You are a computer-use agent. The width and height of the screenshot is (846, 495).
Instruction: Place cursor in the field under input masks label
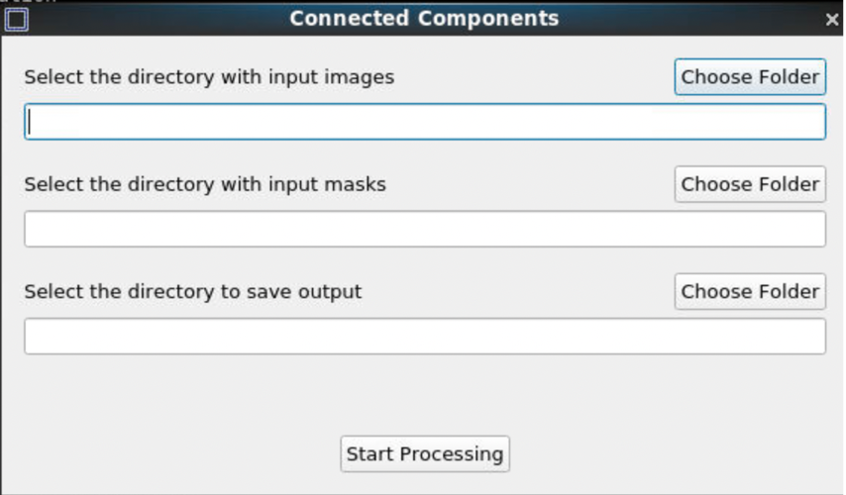pyautogui.click(x=425, y=229)
